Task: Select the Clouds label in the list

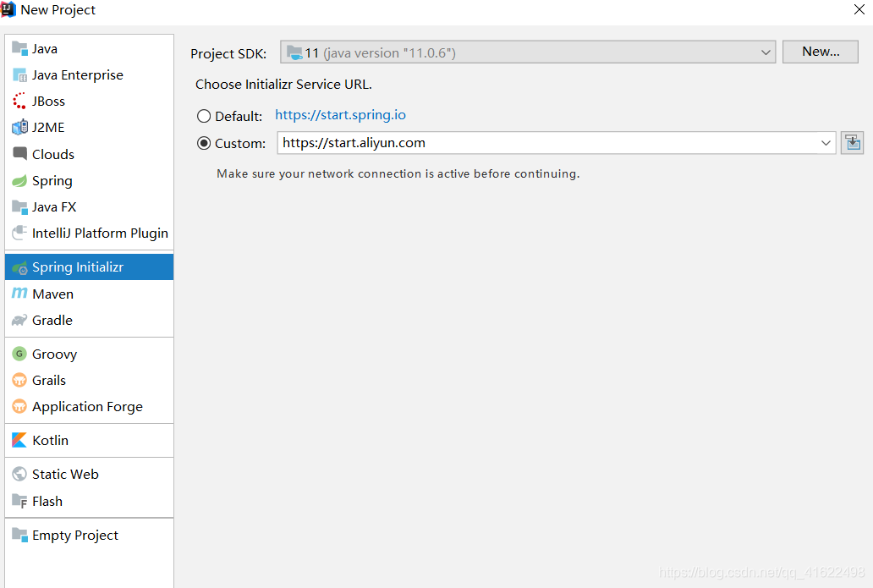Action: pyautogui.click(x=53, y=154)
